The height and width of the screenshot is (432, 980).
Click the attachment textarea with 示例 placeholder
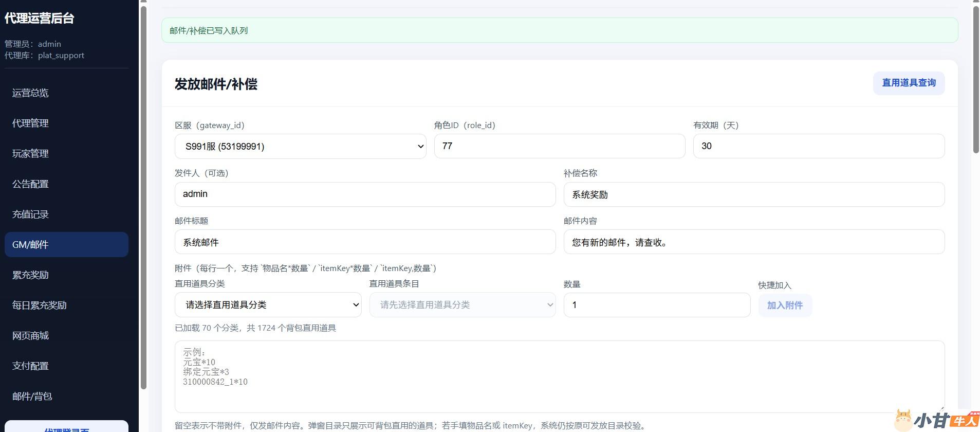(559, 376)
